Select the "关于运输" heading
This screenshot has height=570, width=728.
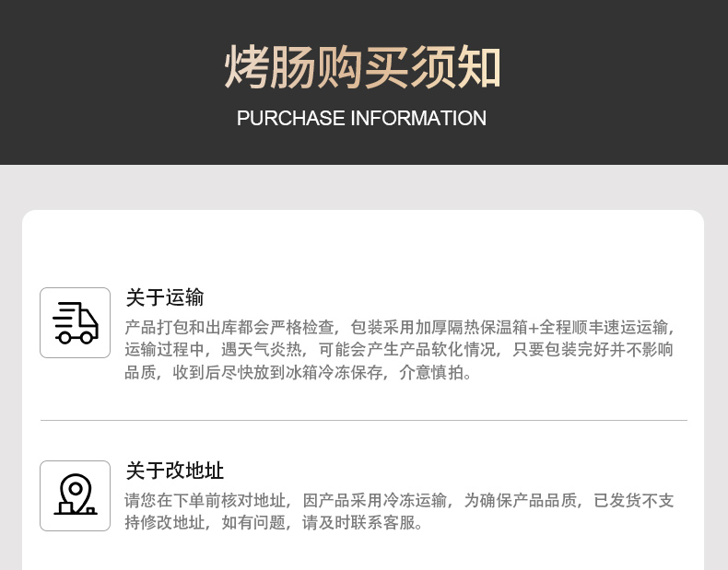pyautogui.click(x=164, y=297)
